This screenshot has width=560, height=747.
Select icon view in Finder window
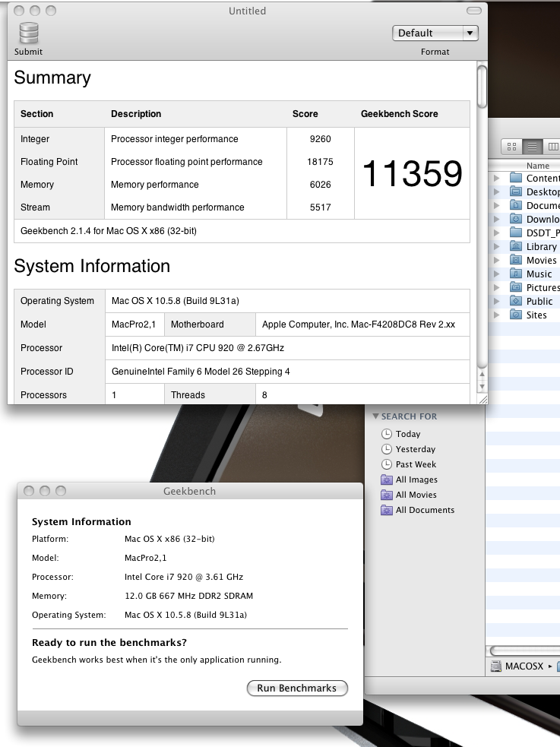tap(512, 146)
